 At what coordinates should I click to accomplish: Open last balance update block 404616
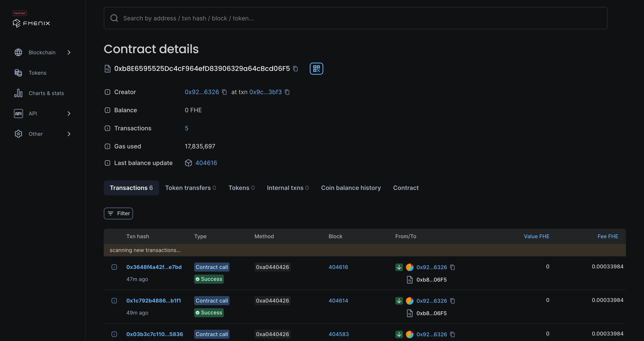point(206,163)
